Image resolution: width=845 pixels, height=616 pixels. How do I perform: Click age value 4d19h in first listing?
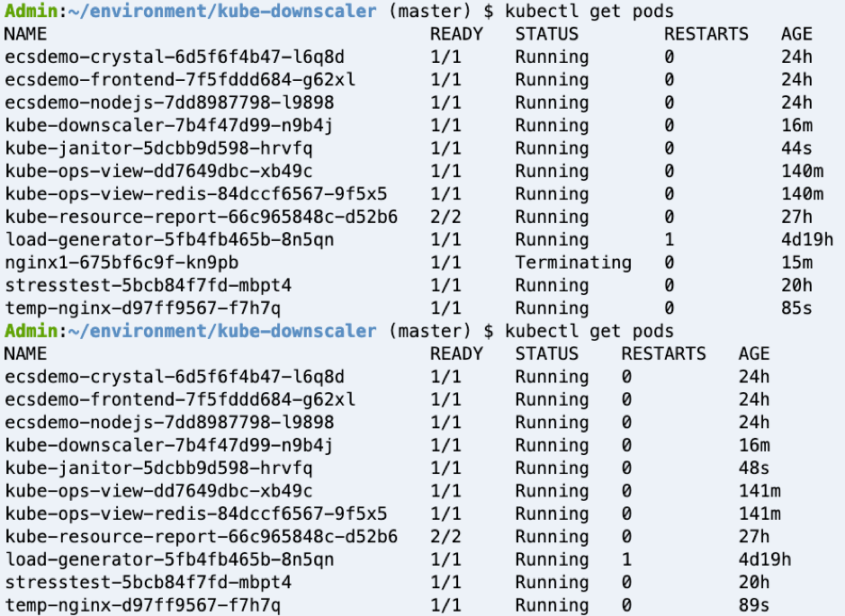806,239
